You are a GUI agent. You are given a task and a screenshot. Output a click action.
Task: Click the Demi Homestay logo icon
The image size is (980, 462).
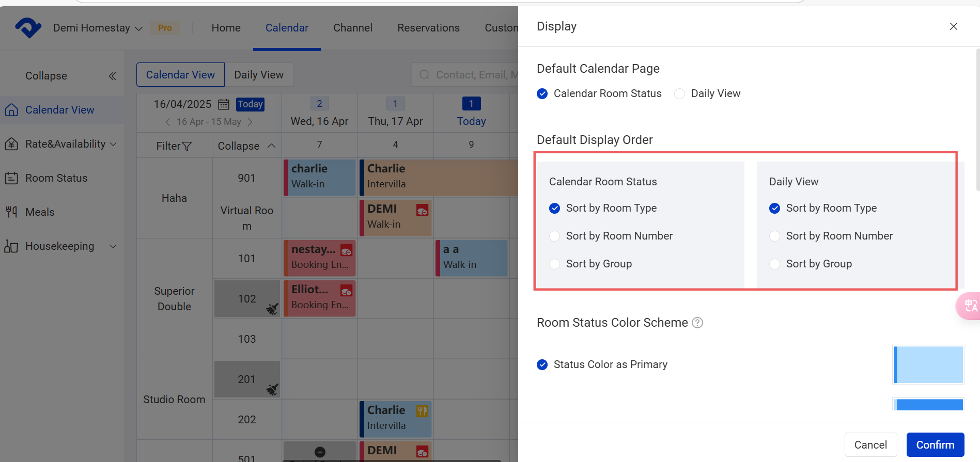click(28, 27)
